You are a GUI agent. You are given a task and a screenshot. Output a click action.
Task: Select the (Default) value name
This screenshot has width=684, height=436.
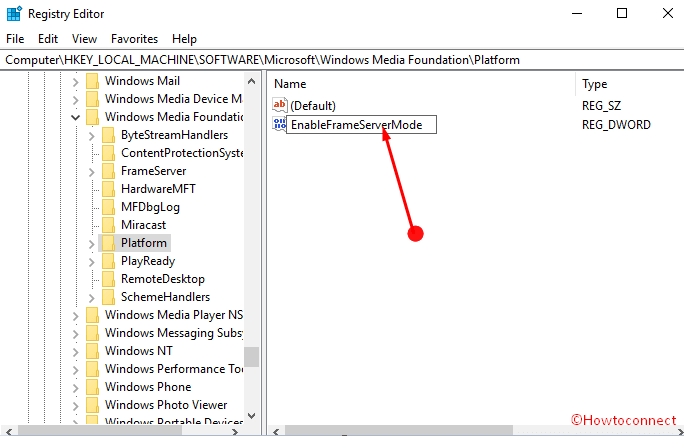313,106
